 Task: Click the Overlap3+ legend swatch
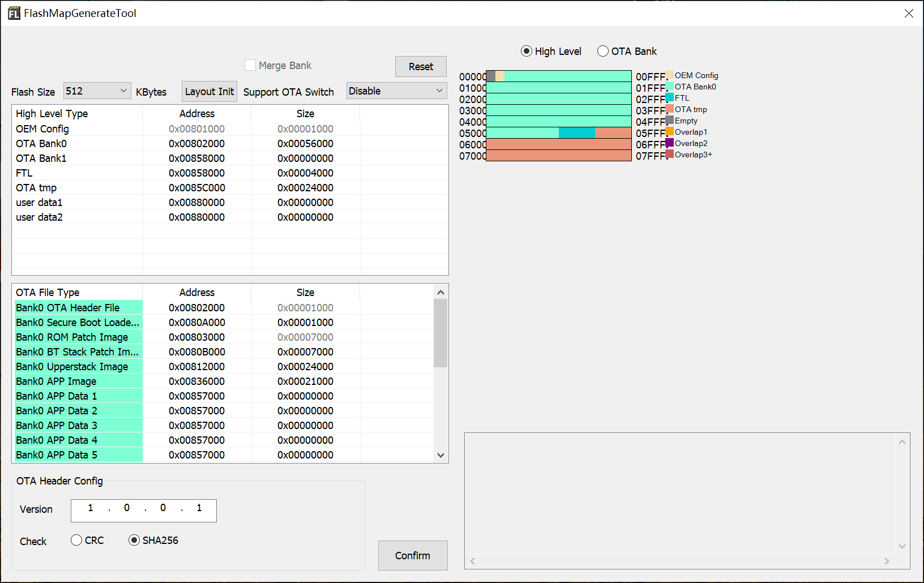(670, 154)
